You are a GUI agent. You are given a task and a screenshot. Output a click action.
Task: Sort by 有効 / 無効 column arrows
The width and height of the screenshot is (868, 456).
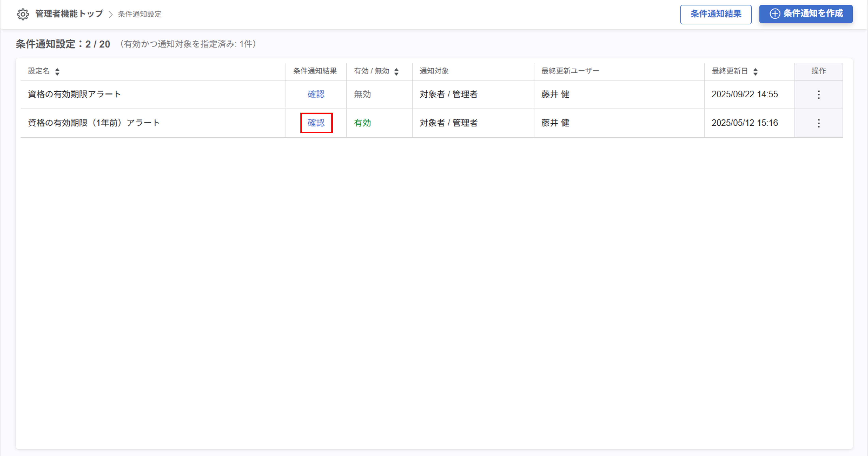(x=396, y=71)
